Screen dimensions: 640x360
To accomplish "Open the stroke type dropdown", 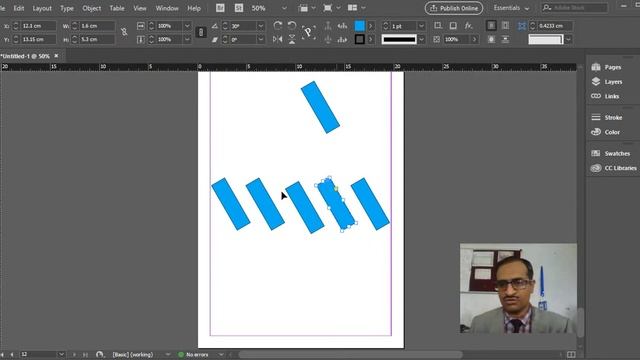I will (421, 40).
